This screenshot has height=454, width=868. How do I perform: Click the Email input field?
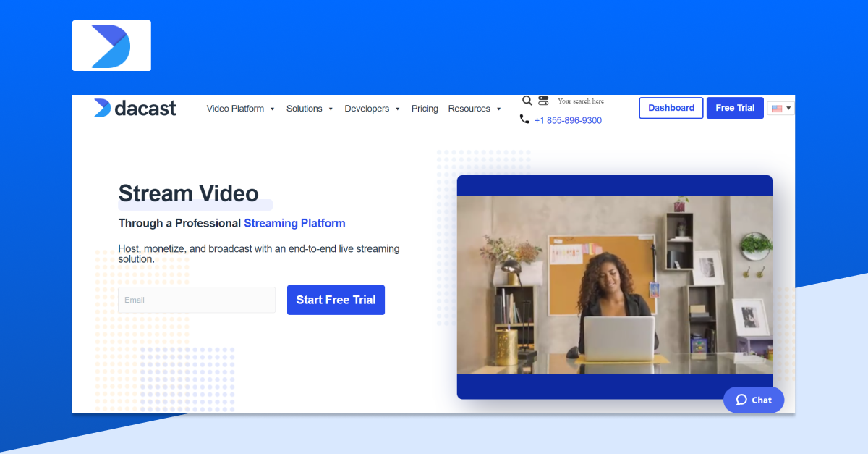196,300
